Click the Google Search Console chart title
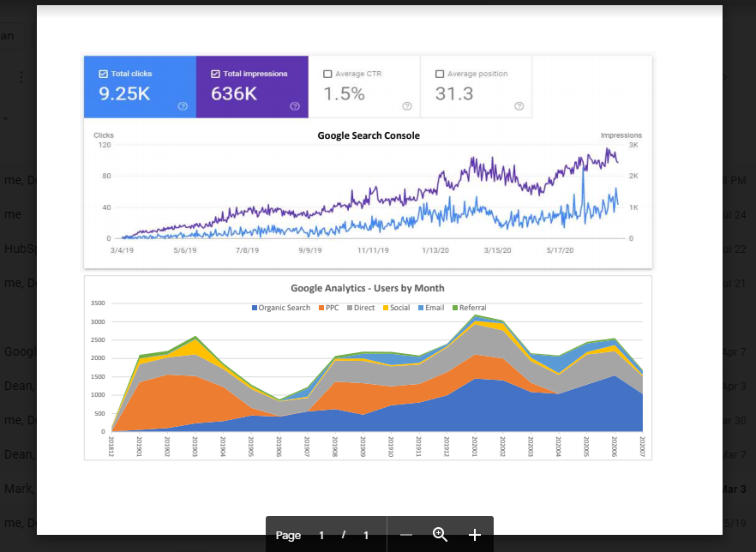Viewport: 756px width, 552px height. coord(369,135)
